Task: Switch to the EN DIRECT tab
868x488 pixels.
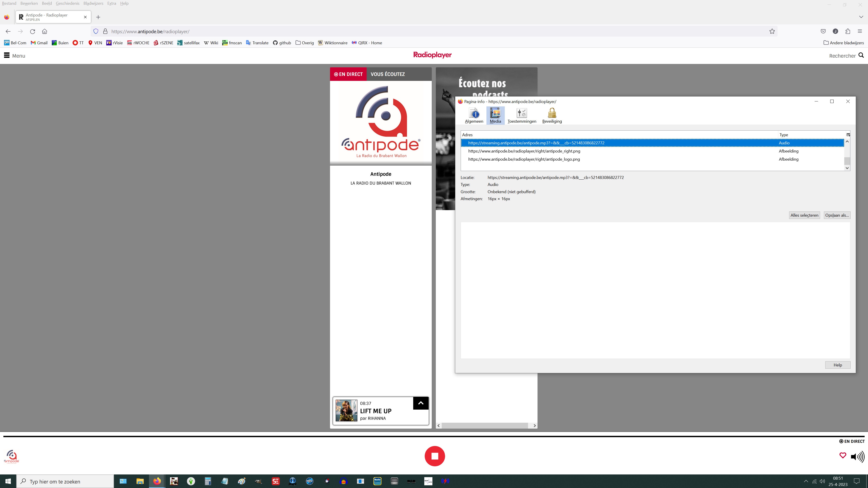Action: (x=348, y=74)
